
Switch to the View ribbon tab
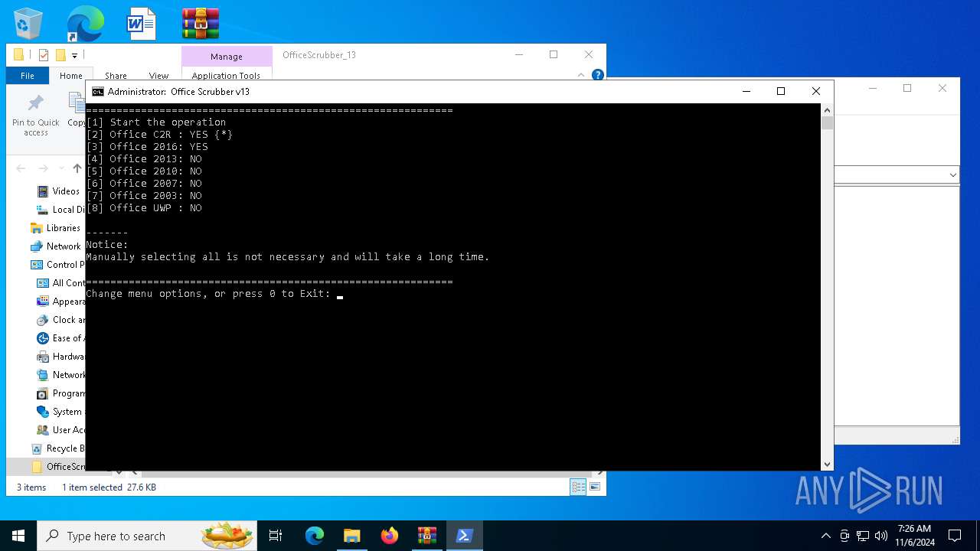pyautogui.click(x=158, y=76)
